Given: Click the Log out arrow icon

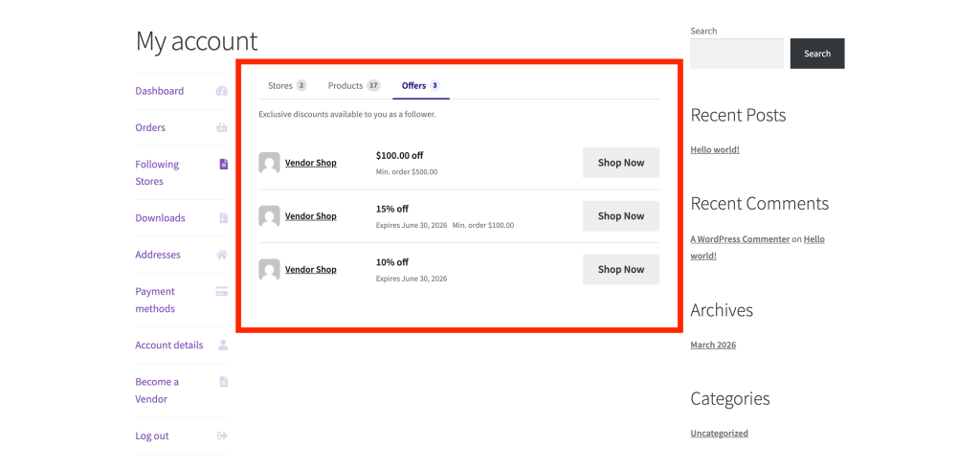Looking at the screenshot, I should click(222, 435).
